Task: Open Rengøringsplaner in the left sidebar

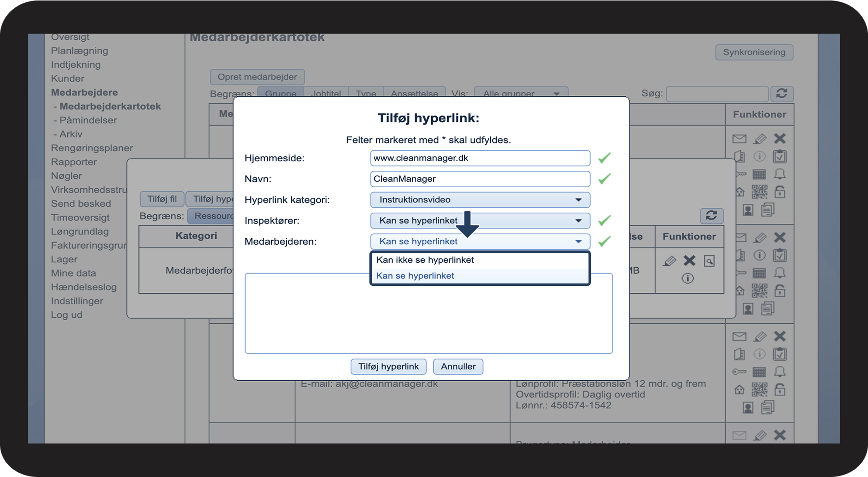Action: pyautogui.click(x=92, y=148)
